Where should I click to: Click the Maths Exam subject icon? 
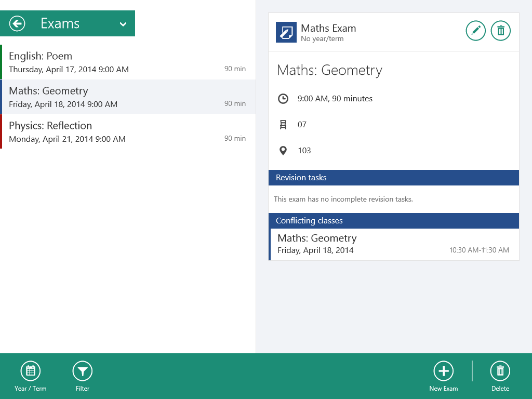(x=286, y=33)
